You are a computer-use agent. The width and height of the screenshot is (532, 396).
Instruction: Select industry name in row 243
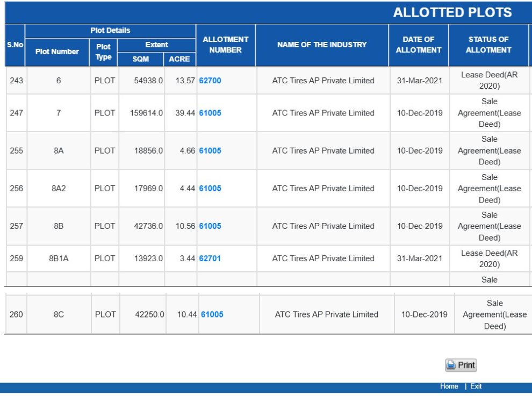[323, 81]
